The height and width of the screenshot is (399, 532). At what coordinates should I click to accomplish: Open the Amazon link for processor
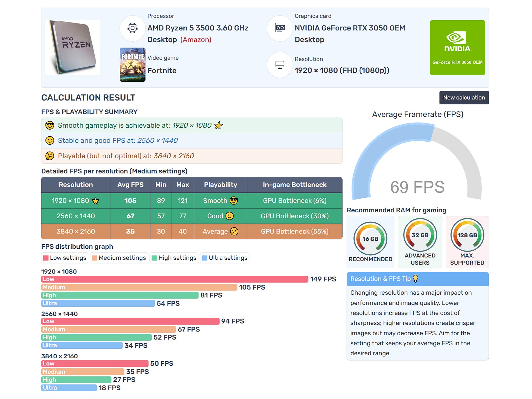pyautogui.click(x=196, y=40)
